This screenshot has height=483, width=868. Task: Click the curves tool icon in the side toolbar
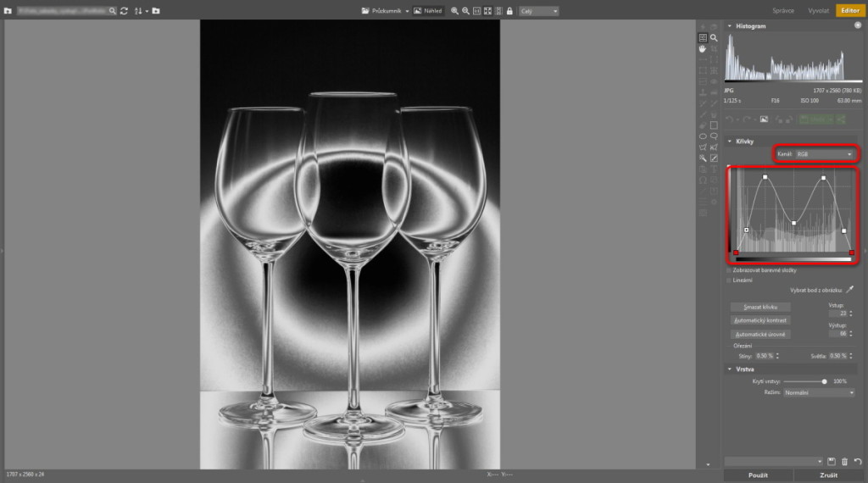(714, 158)
